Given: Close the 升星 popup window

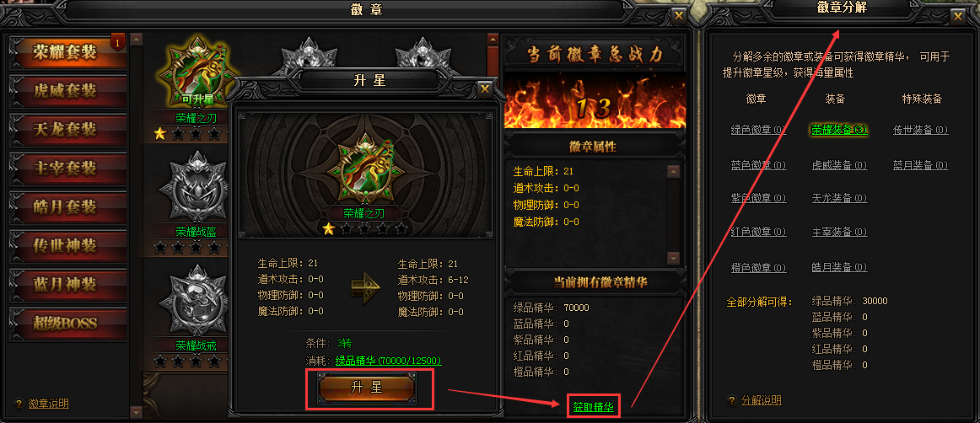Looking at the screenshot, I should pyautogui.click(x=484, y=89).
